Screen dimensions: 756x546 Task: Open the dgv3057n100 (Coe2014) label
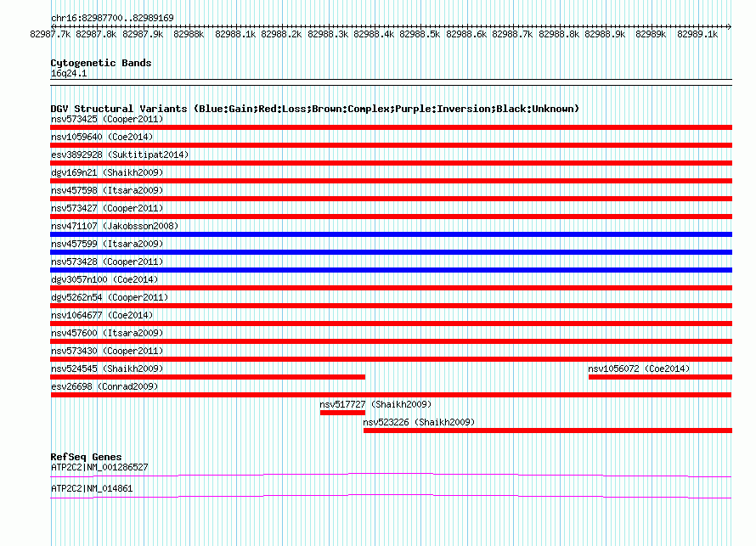tap(104, 279)
